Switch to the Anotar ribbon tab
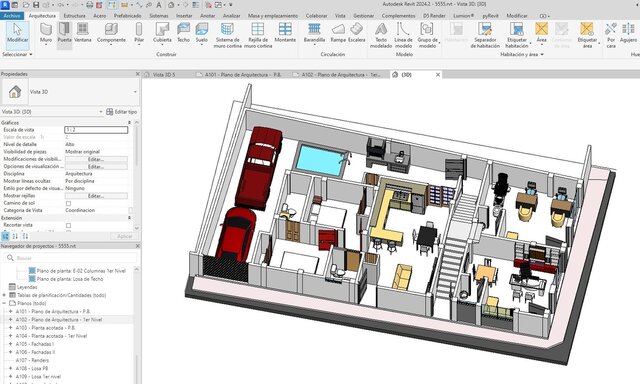640x384 pixels. click(x=207, y=16)
